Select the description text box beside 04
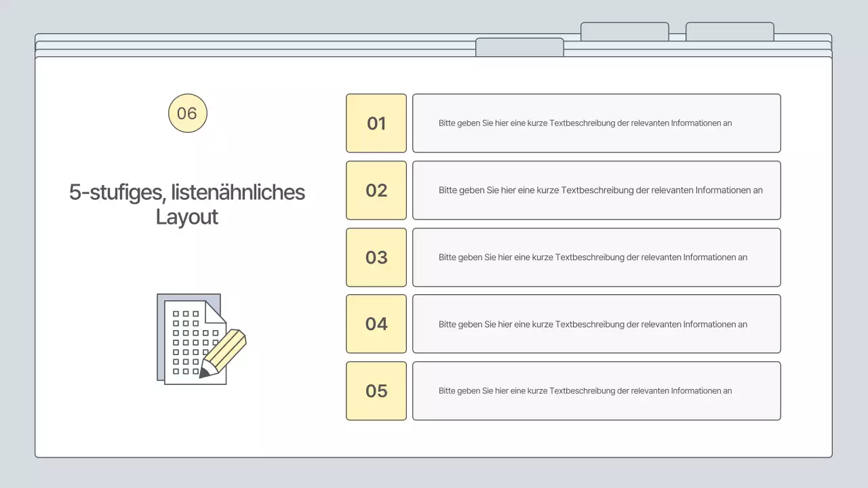This screenshot has width=868, height=488. pyautogui.click(x=596, y=324)
